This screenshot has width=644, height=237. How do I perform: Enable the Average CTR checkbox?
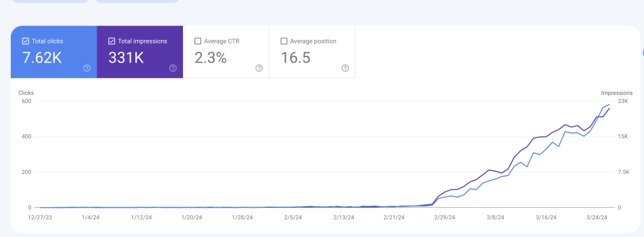click(197, 41)
